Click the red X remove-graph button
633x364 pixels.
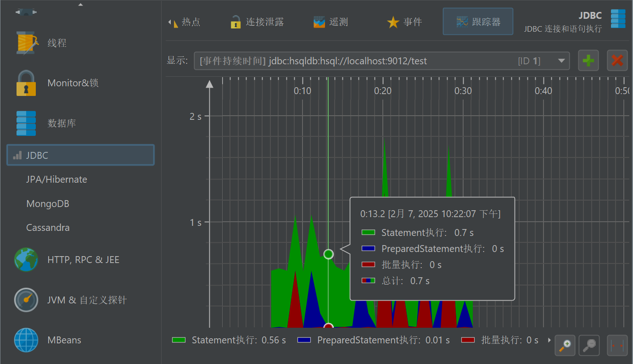tap(617, 61)
